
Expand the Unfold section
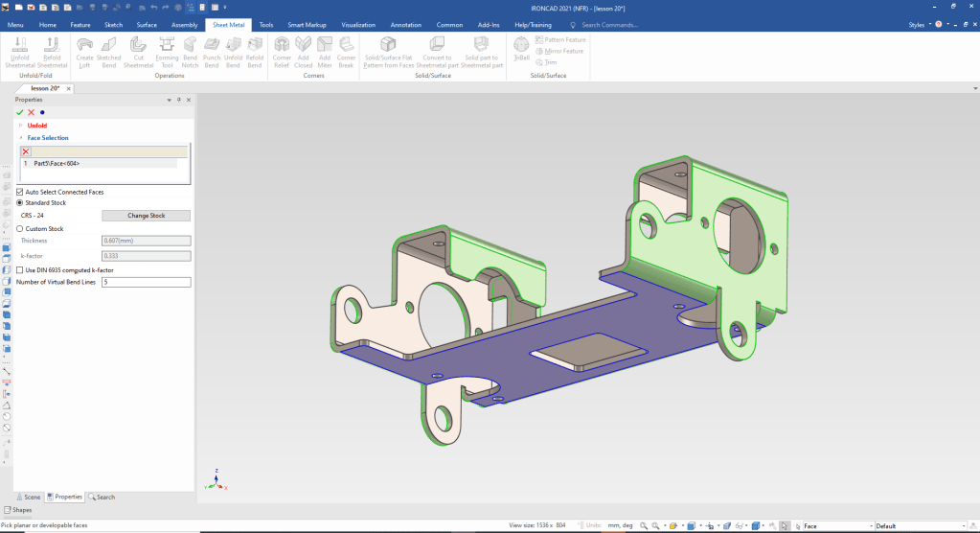(21, 126)
